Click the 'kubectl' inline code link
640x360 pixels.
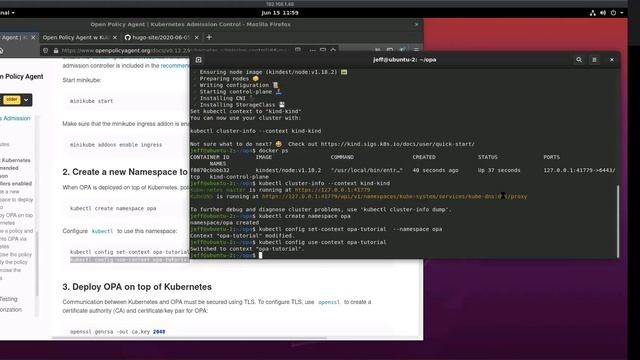(102, 231)
